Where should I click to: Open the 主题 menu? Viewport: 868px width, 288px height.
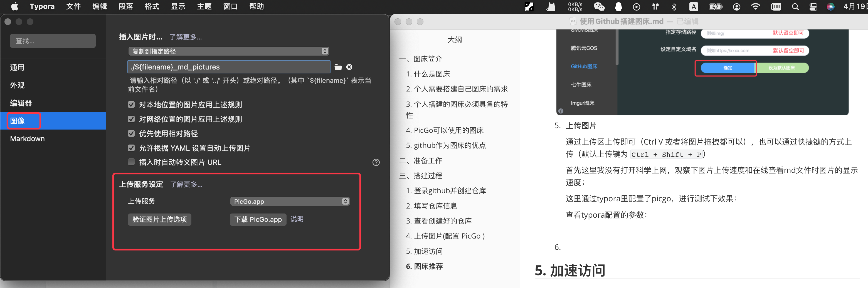click(204, 6)
